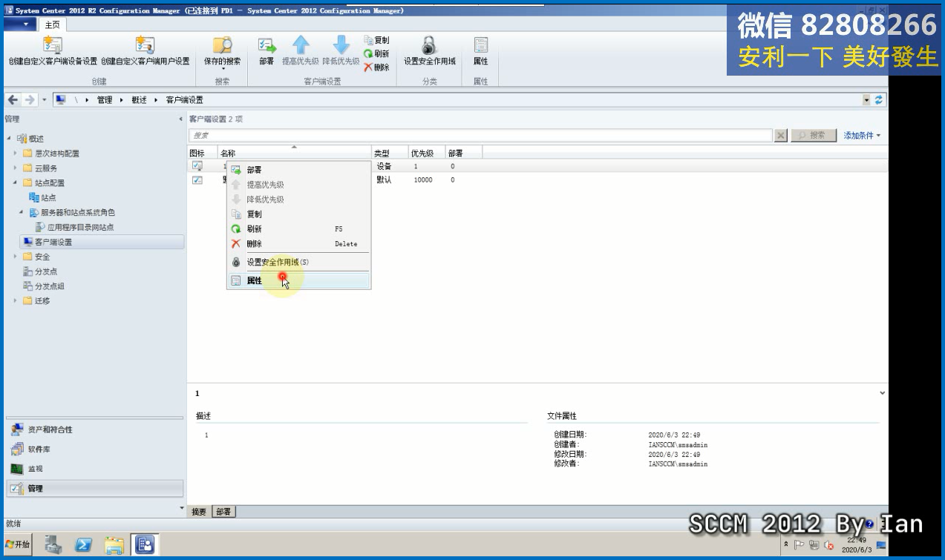
Task: Go back with the navigation back arrow
Action: [x=13, y=100]
